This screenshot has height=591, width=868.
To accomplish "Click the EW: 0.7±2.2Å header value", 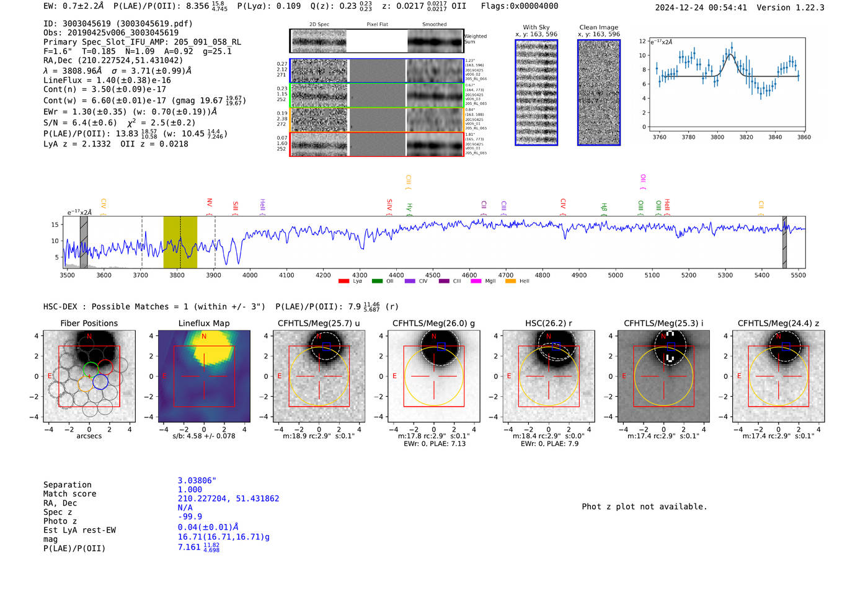I will pos(73,6).
